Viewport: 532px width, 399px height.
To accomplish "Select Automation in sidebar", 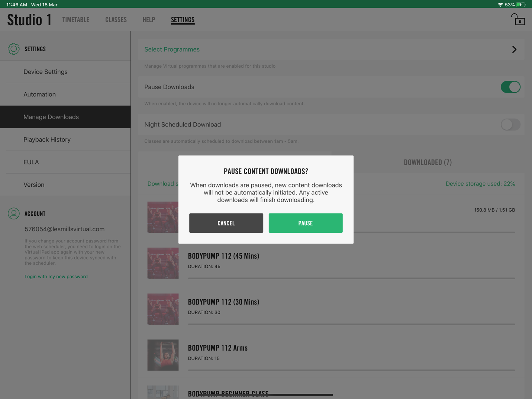I will (65, 94).
